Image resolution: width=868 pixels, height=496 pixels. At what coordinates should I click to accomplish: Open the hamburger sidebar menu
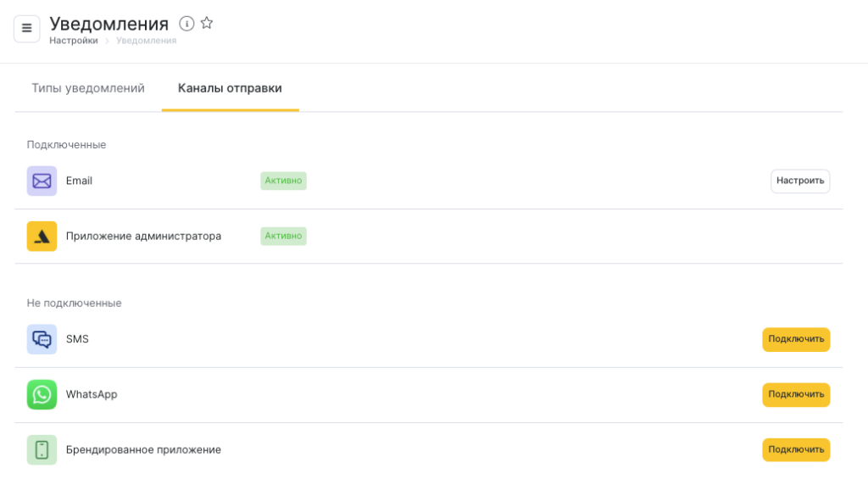pos(26,28)
